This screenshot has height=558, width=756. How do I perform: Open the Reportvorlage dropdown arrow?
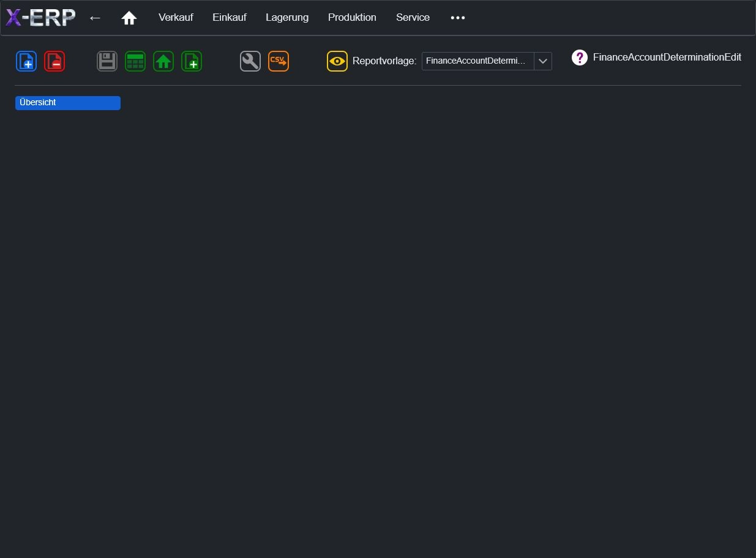click(x=543, y=61)
